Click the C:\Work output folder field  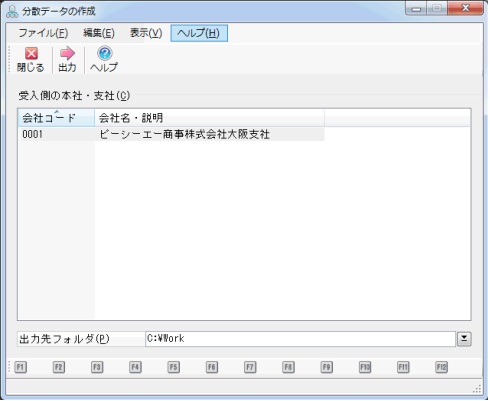tap(300, 339)
